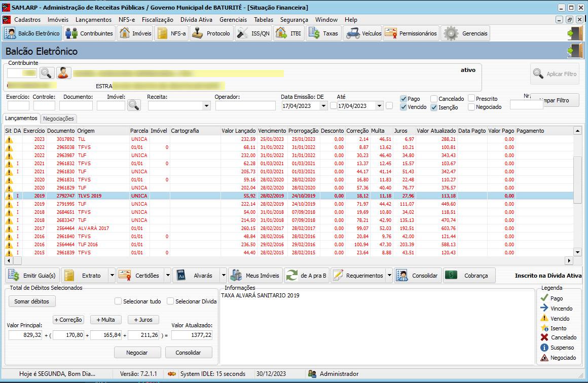Click the + Multa button

pyautogui.click(x=106, y=320)
